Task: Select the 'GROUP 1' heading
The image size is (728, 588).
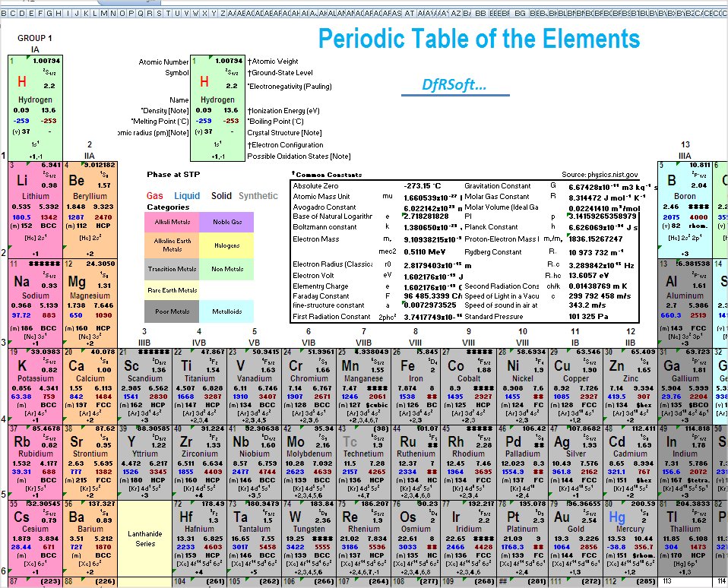Action: pos(35,38)
